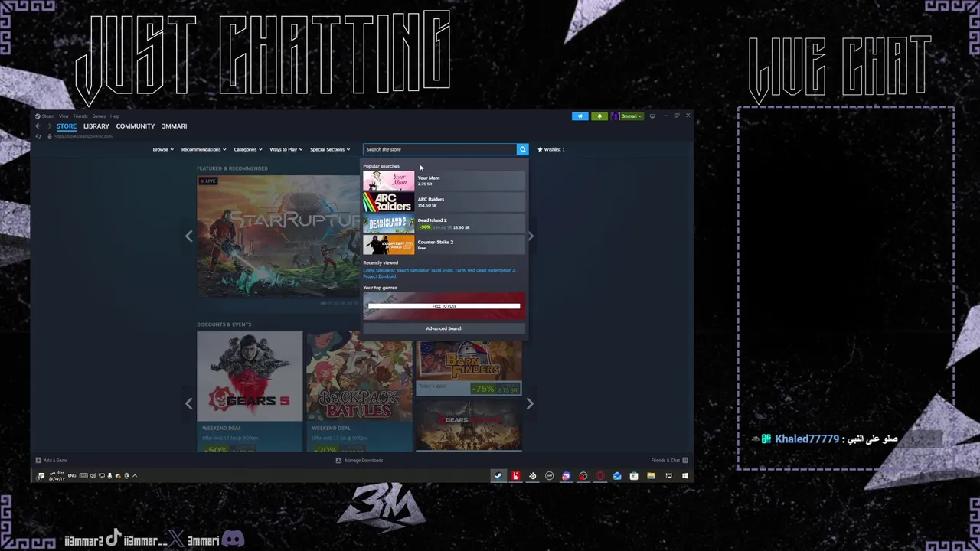Open the Games menu
This screenshot has width=980, height=551.
pyautogui.click(x=99, y=116)
